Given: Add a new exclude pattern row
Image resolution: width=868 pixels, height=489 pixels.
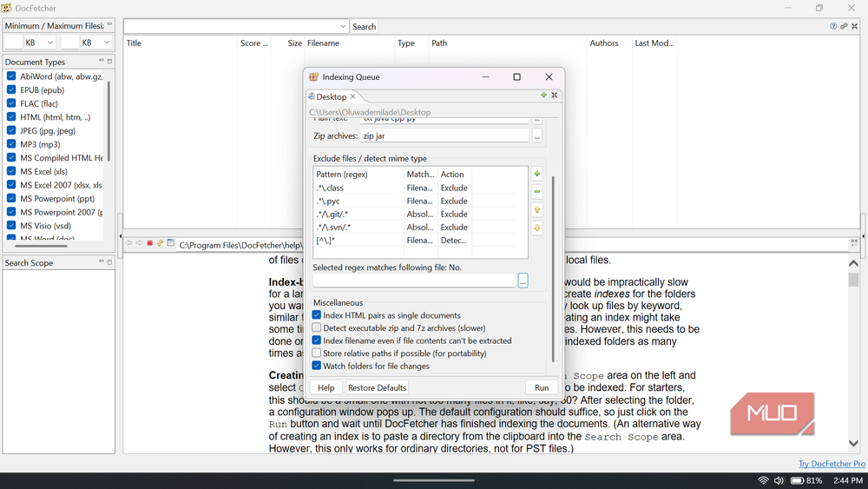Looking at the screenshot, I should [x=537, y=174].
